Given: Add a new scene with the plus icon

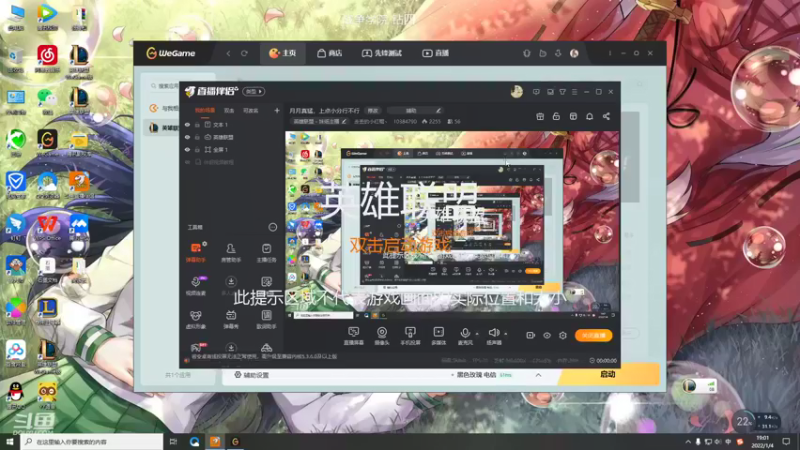Looking at the screenshot, I should (277, 110).
